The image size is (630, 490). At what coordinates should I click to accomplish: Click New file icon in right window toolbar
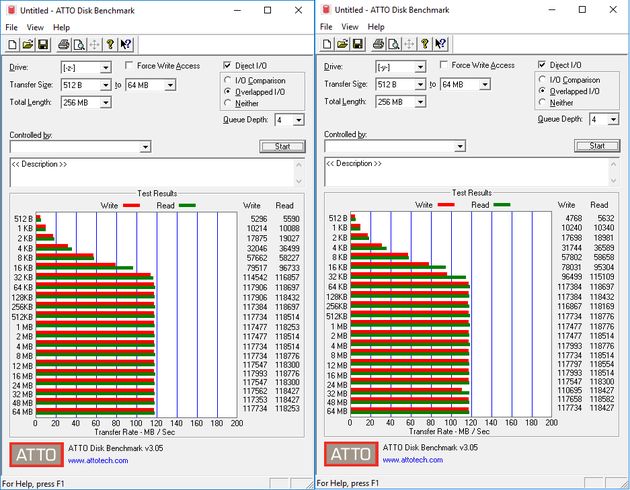coord(327,43)
